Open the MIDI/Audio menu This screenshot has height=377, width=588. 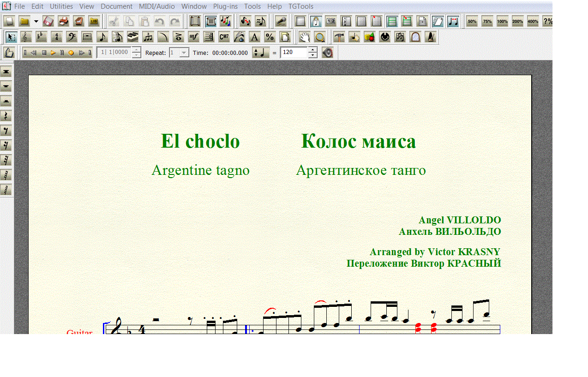157,6
